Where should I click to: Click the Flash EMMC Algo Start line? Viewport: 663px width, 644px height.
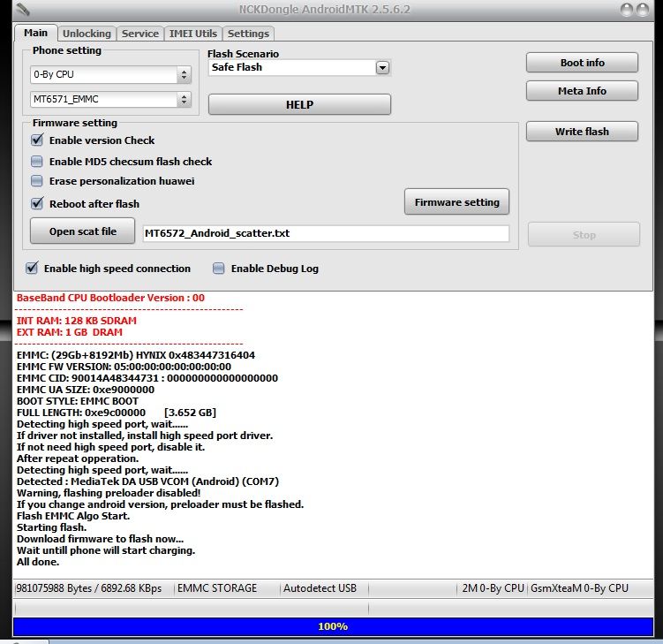click(73, 516)
